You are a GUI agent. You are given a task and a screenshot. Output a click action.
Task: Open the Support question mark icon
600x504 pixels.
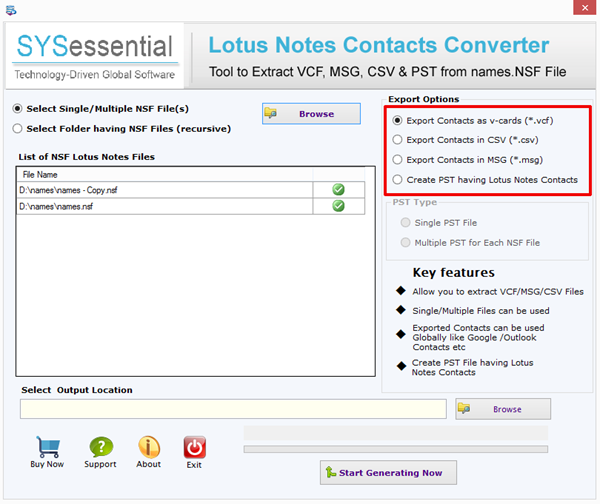tap(101, 447)
